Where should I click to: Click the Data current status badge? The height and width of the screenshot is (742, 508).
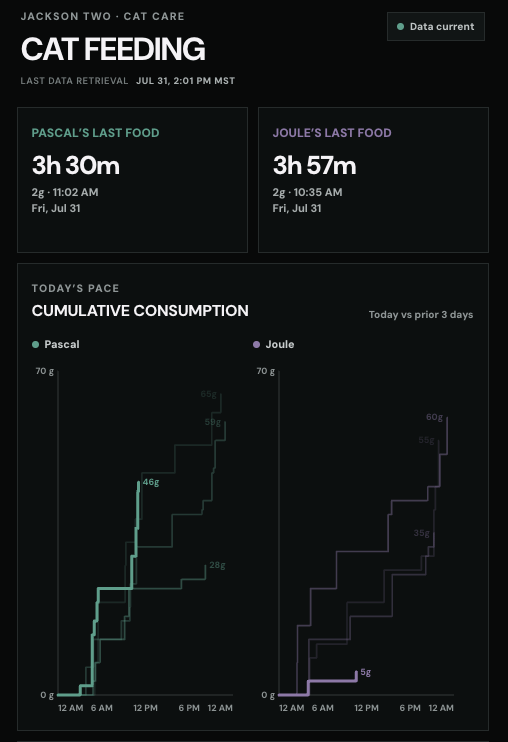click(x=436, y=26)
